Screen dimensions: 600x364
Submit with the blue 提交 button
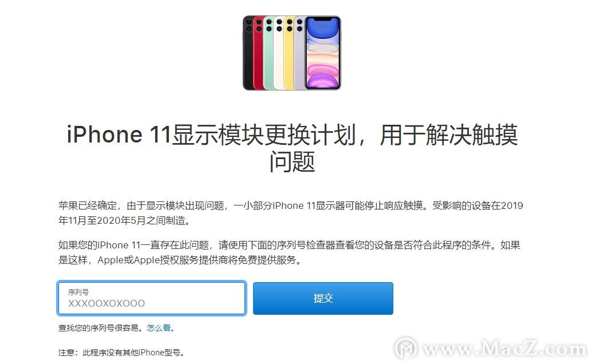[x=323, y=298]
